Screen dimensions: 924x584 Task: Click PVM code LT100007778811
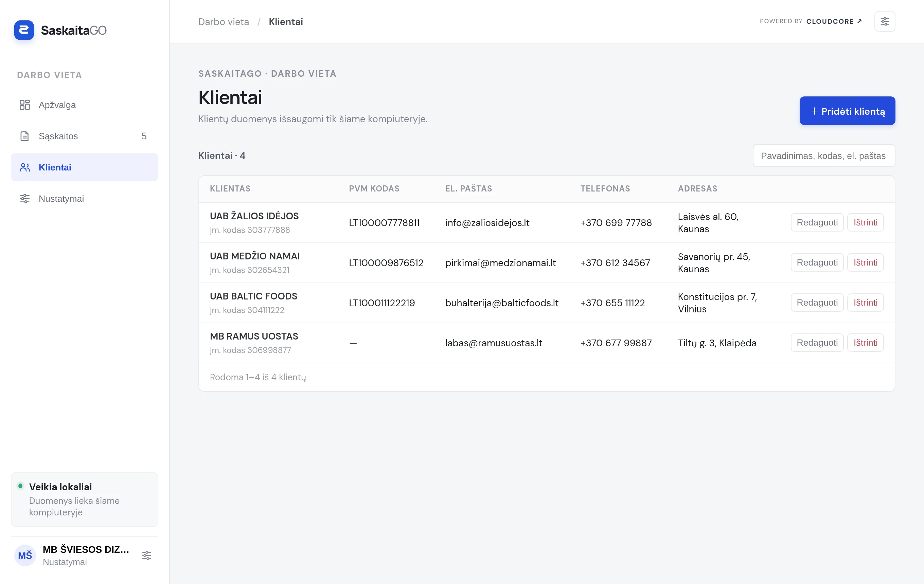(x=384, y=223)
